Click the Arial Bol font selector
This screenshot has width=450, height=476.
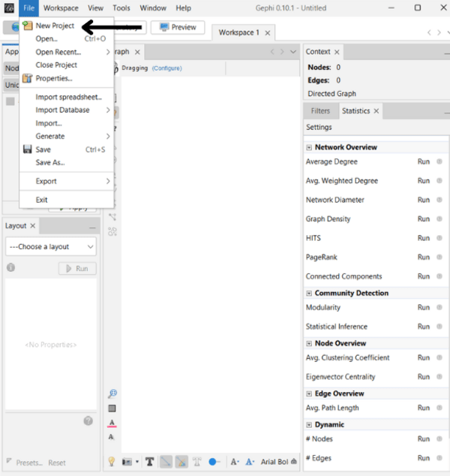point(274,462)
